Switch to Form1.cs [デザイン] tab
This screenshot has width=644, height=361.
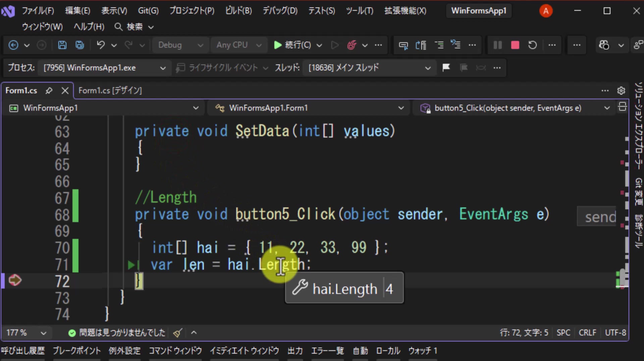click(x=110, y=91)
